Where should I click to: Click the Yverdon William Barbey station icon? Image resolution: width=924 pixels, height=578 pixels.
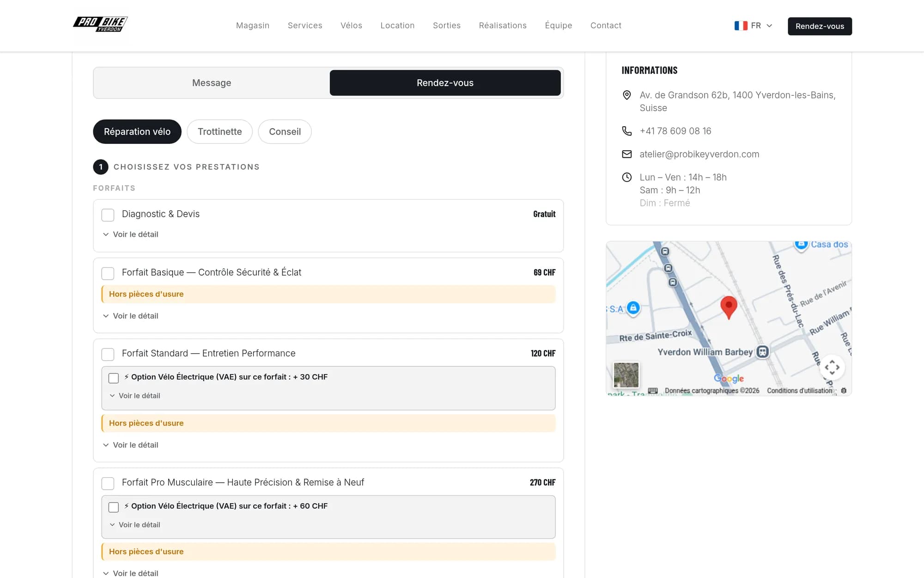(762, 351)
